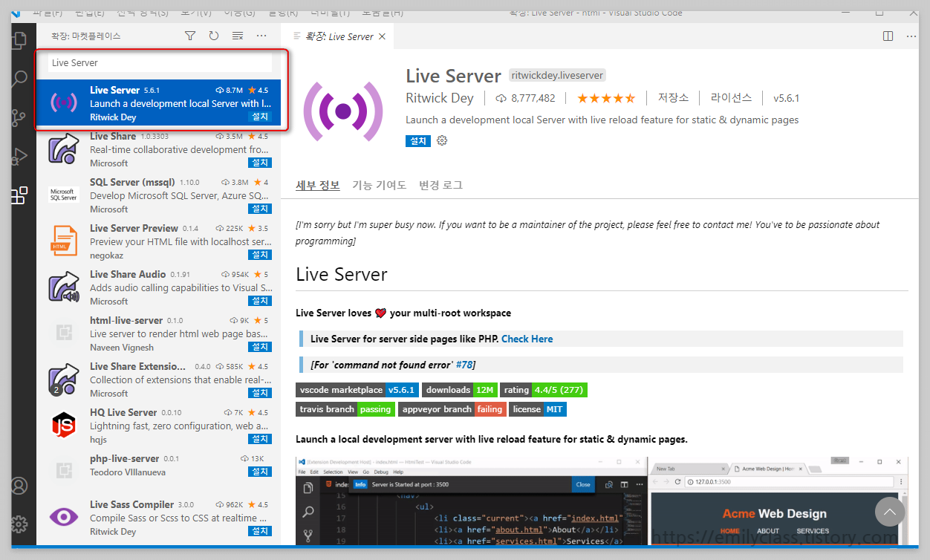Click the appveyor branch failing badge
Screen dimensions: 930x560
[452, 409]
